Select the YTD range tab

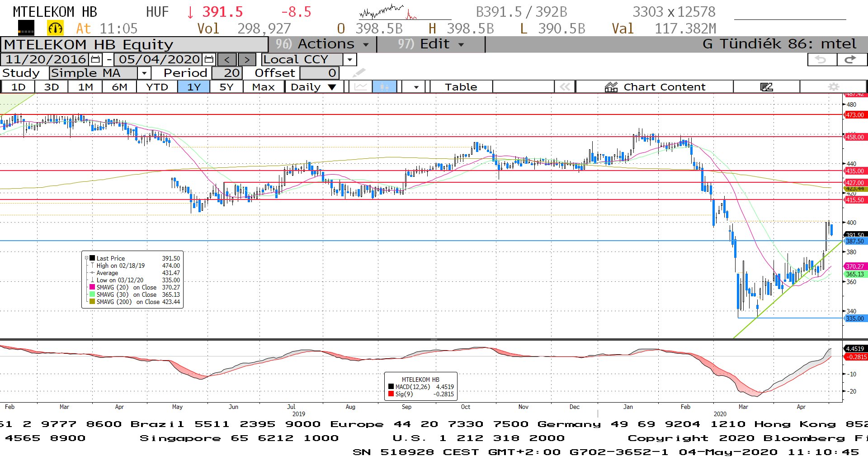[x=157, y=86]
